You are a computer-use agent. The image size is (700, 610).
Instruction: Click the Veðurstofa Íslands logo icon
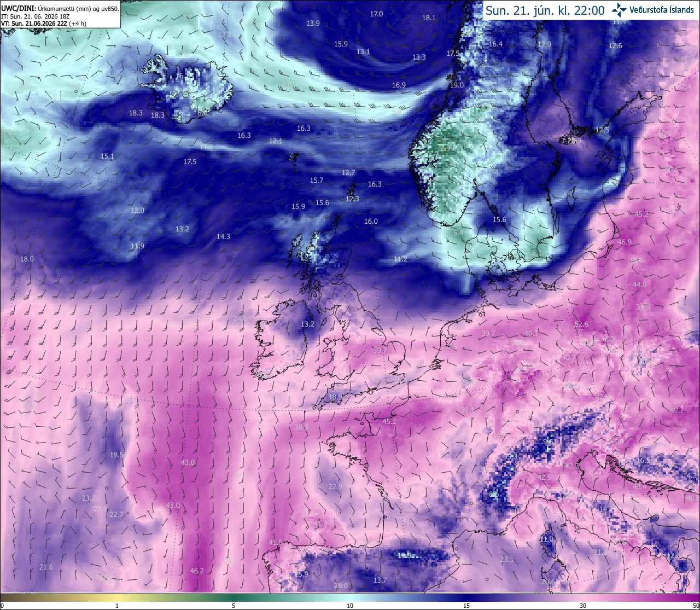point(619,9)
